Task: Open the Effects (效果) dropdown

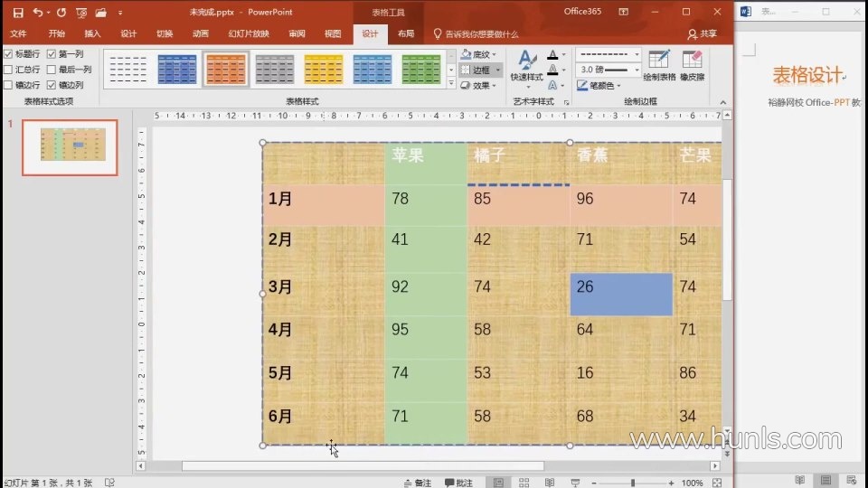Action: point(479,85)
